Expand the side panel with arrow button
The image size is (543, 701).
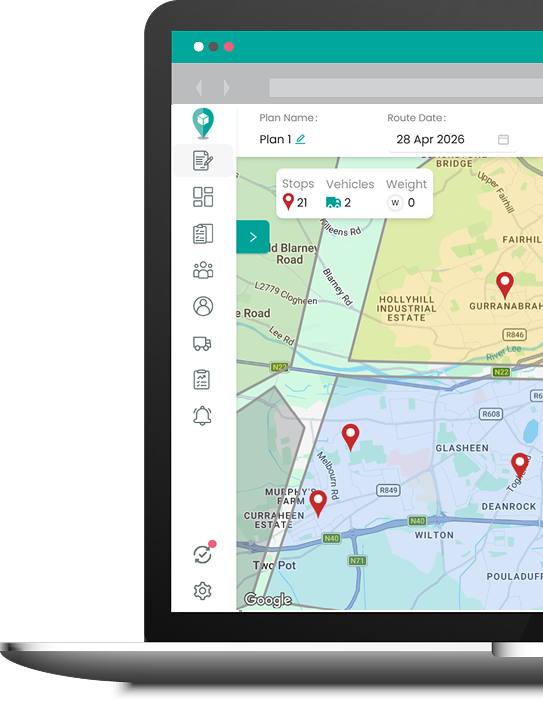[x=253, y=237]
